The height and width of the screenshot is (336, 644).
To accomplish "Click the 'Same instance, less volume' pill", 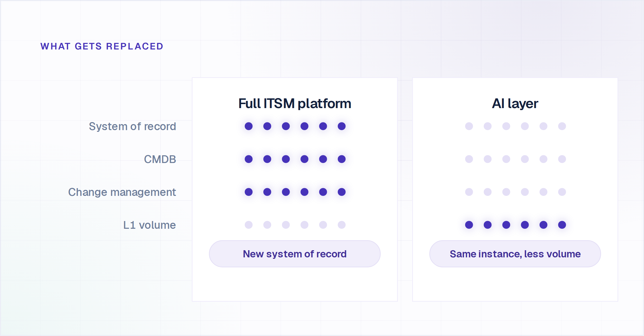I will coord(515,254).
